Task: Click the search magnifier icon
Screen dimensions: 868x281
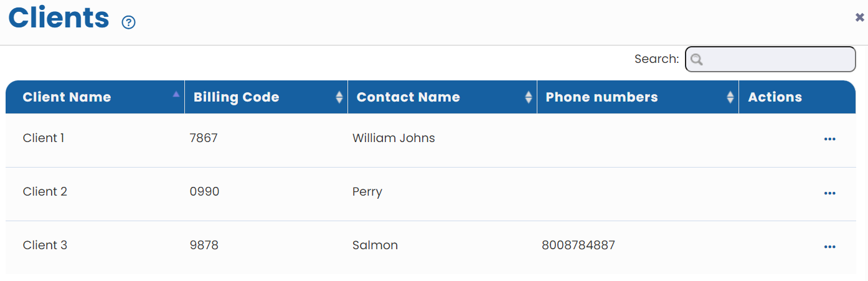Action: tap(697, 60)
